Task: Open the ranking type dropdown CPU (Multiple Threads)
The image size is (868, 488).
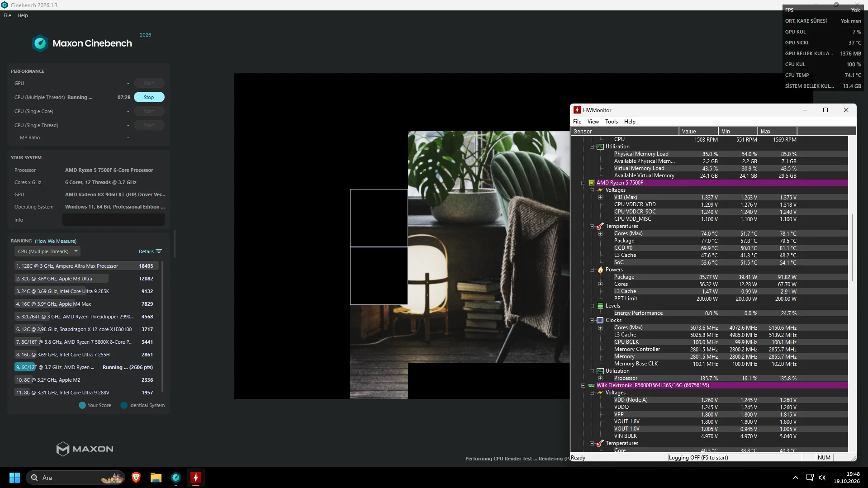Action: 47,251
